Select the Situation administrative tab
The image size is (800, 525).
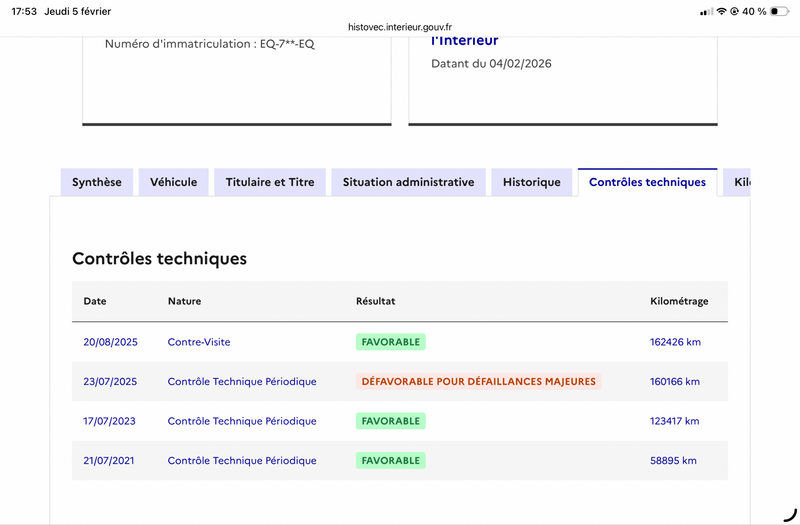pyautogui.click(x=408, y=182)
